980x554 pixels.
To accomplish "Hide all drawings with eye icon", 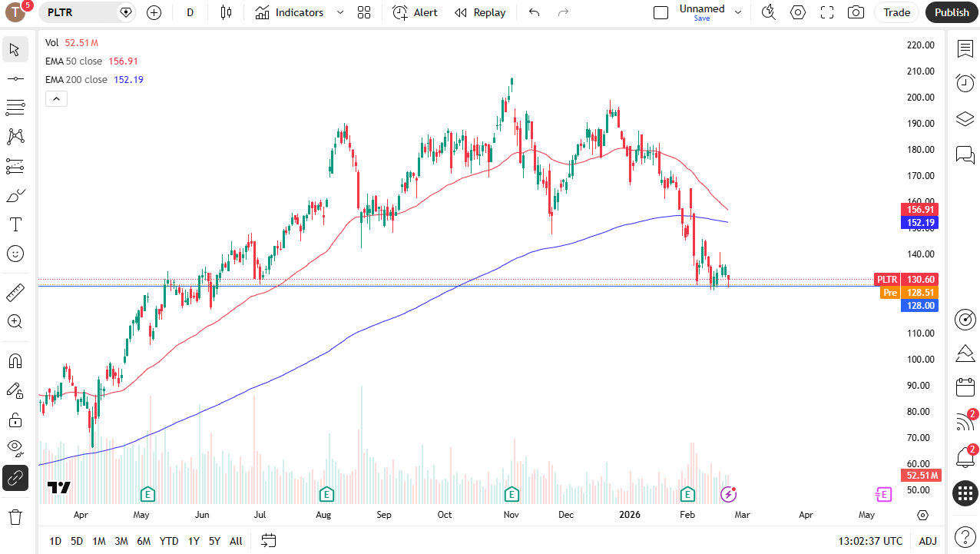I will coord(15,449).
